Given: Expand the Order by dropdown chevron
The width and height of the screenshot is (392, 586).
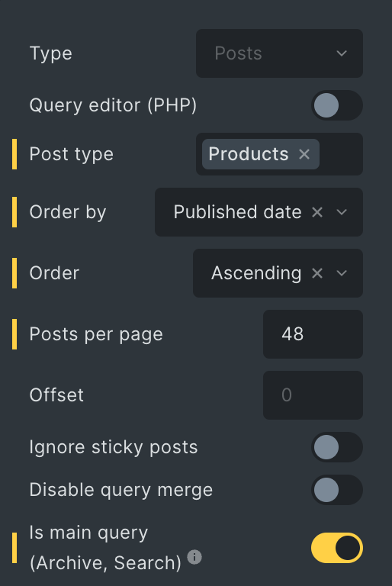Looking at the screenshot, I should 342,212.
